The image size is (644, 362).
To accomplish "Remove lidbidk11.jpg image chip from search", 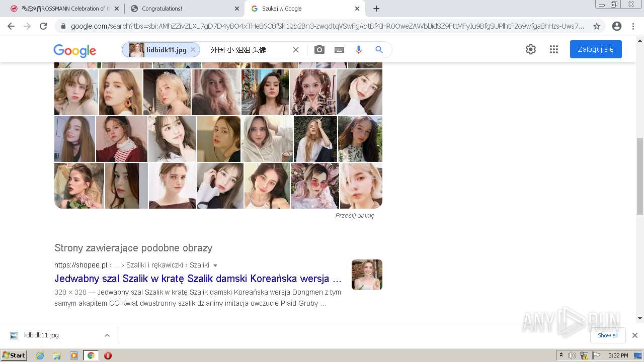I will coord(193,50).
